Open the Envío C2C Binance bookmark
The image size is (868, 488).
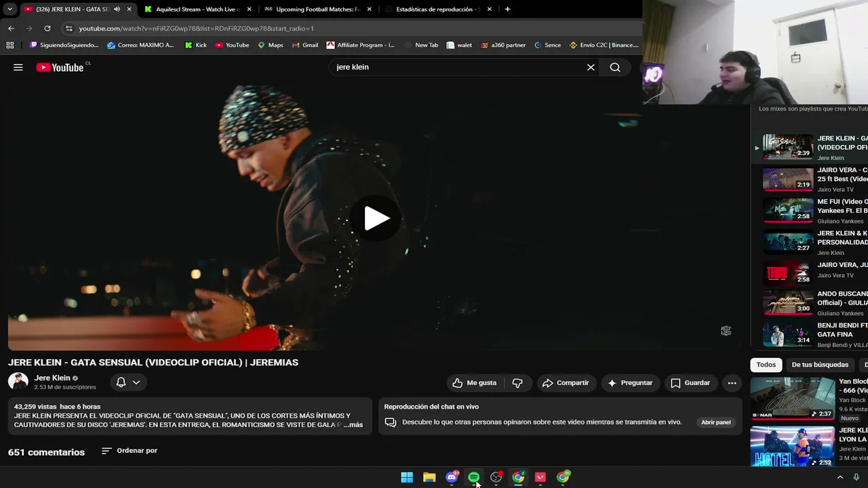pyautogui.click(x=604, y=45)
